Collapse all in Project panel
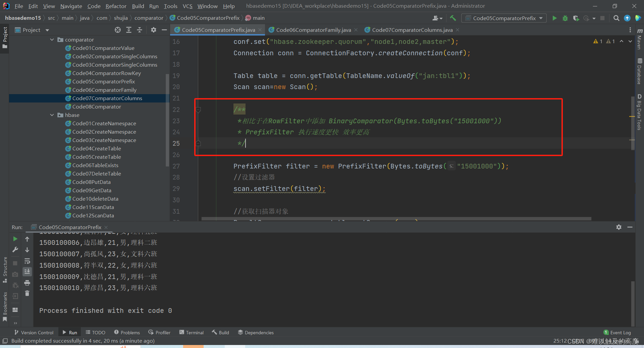This screenshot has height=348, width=644. pyautogui.click(x=140, y=30)
